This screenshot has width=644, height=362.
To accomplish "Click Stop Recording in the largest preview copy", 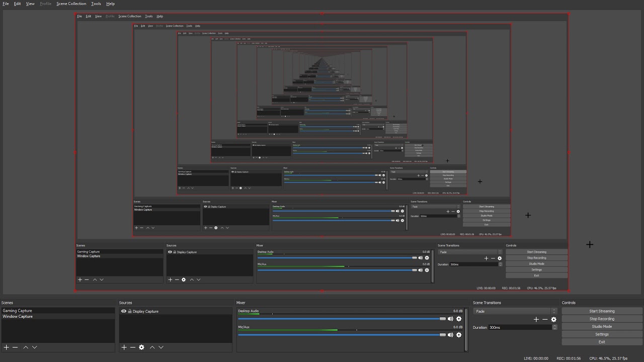I will click(x=536, y=258).
